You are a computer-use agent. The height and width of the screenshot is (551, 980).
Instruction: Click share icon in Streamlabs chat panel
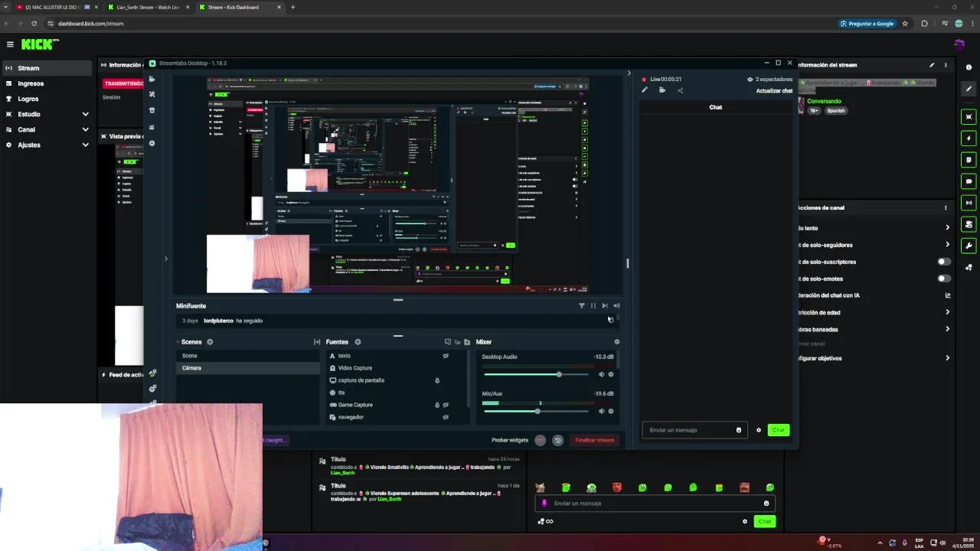coord(680,90)
